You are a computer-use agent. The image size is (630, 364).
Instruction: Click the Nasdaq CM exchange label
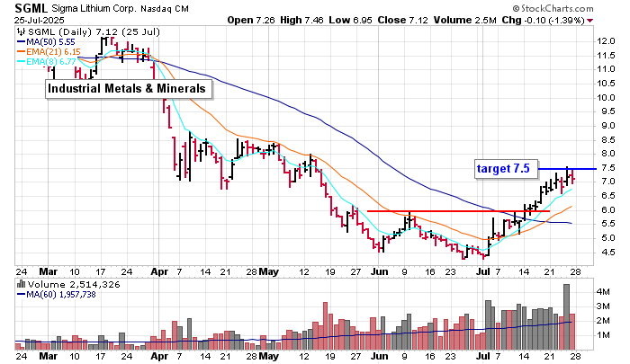(165, 8)
